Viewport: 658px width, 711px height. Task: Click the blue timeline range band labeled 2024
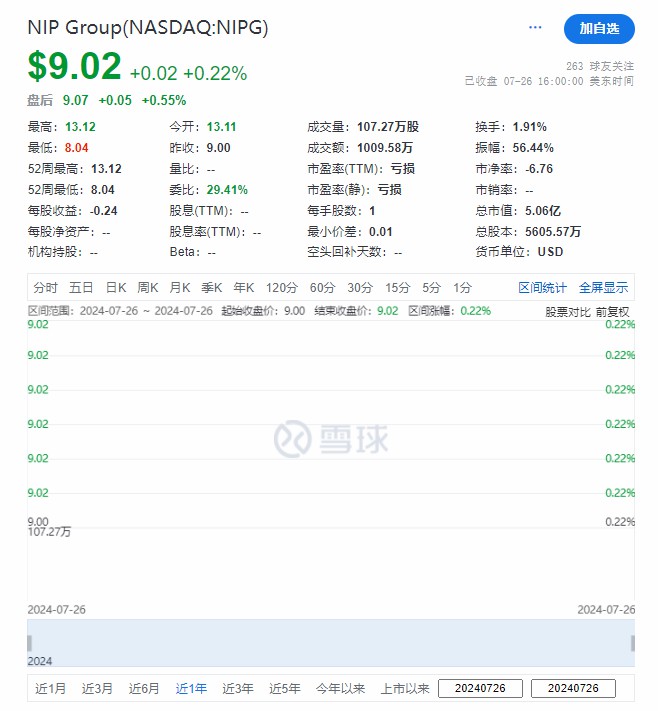pos(331,643)
